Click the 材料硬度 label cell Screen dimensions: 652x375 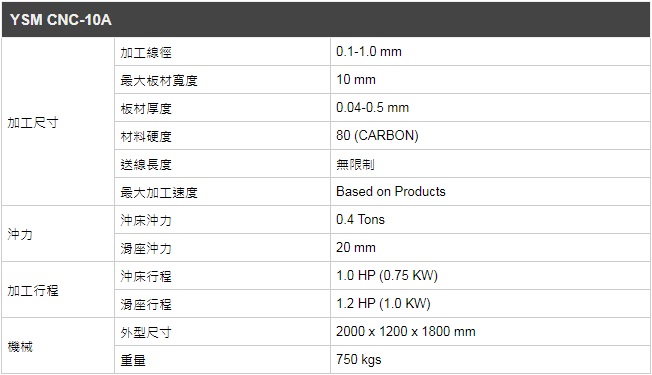point(222,136)
